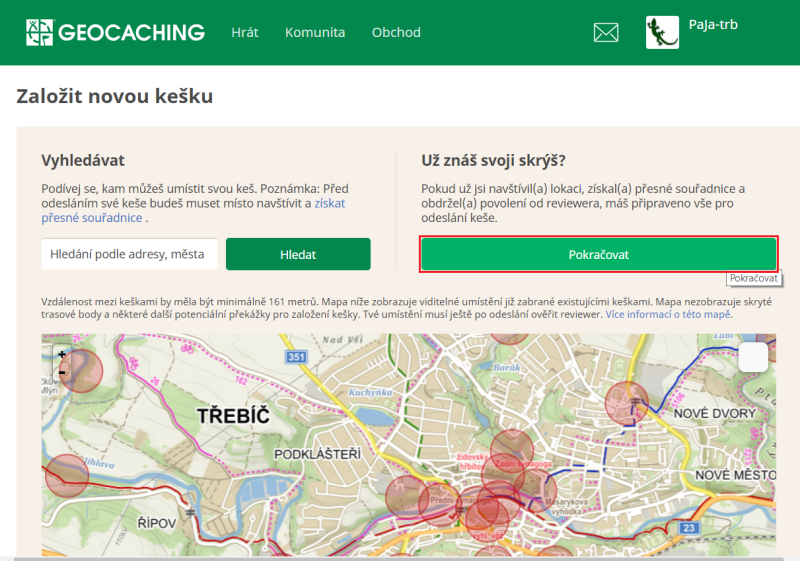
Task: Click the Geocaching logo
Action: 115,32
